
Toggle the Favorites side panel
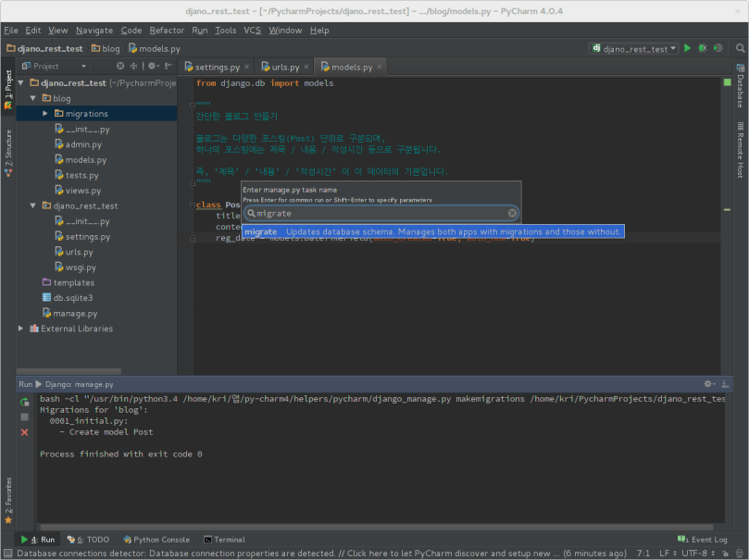point(8,501)
